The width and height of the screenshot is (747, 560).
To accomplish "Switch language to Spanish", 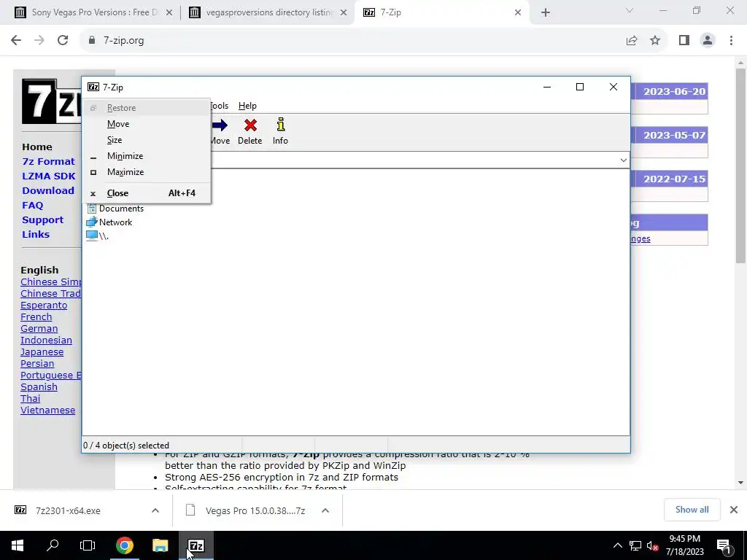I will coord(39,387).
